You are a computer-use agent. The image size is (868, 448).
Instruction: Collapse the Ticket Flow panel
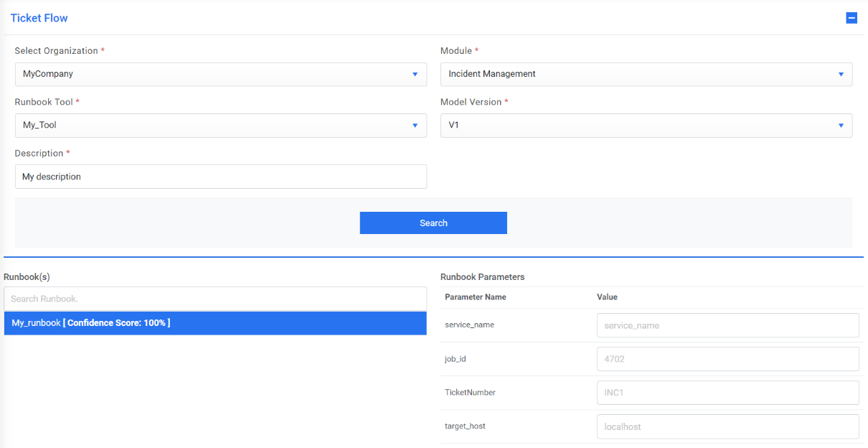[852, 18]
